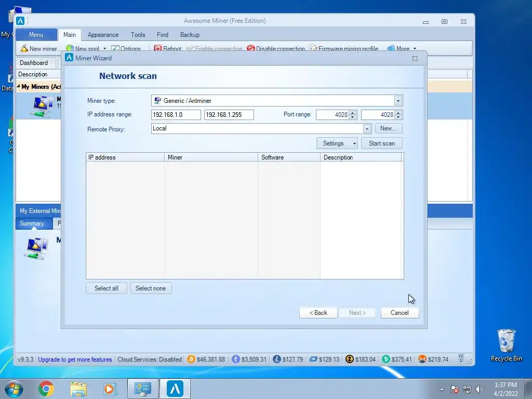Click Select all button
This screenshot has height=399, width=532.
pos(107,288)
